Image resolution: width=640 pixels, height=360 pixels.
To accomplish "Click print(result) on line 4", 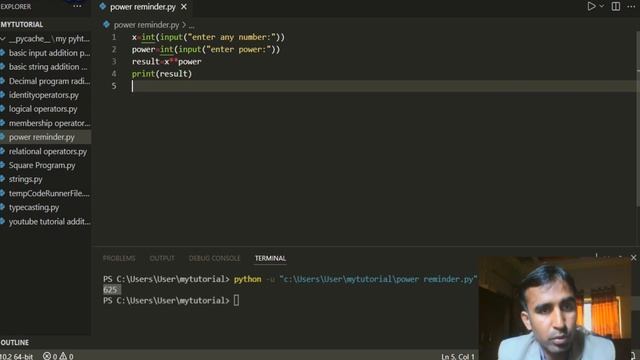I will coord(162,74).
